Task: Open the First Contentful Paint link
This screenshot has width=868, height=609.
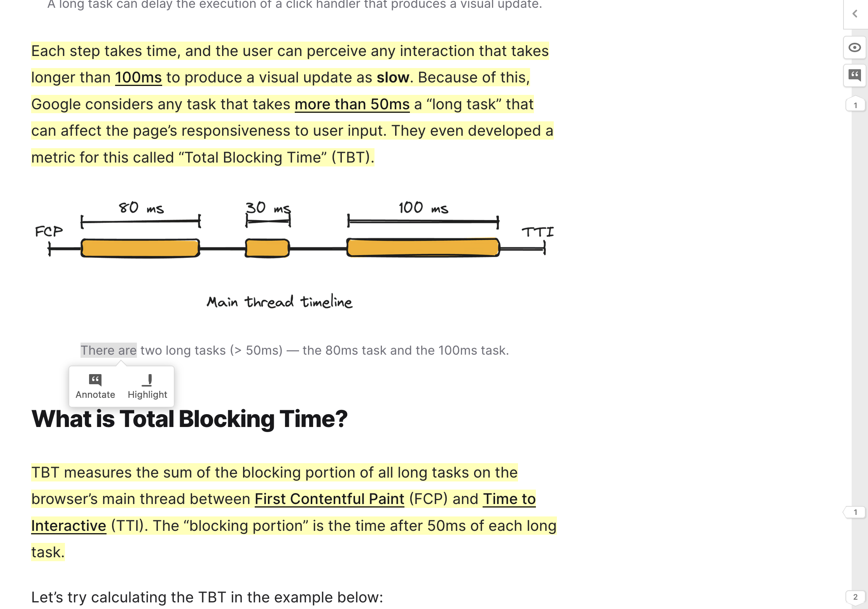Action: [x=330, y=499]
